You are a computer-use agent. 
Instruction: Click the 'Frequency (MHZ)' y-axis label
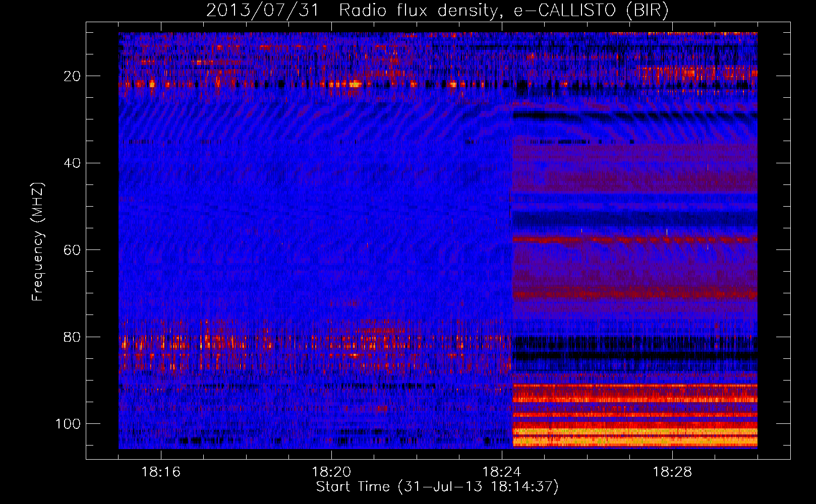click(38, 242)
